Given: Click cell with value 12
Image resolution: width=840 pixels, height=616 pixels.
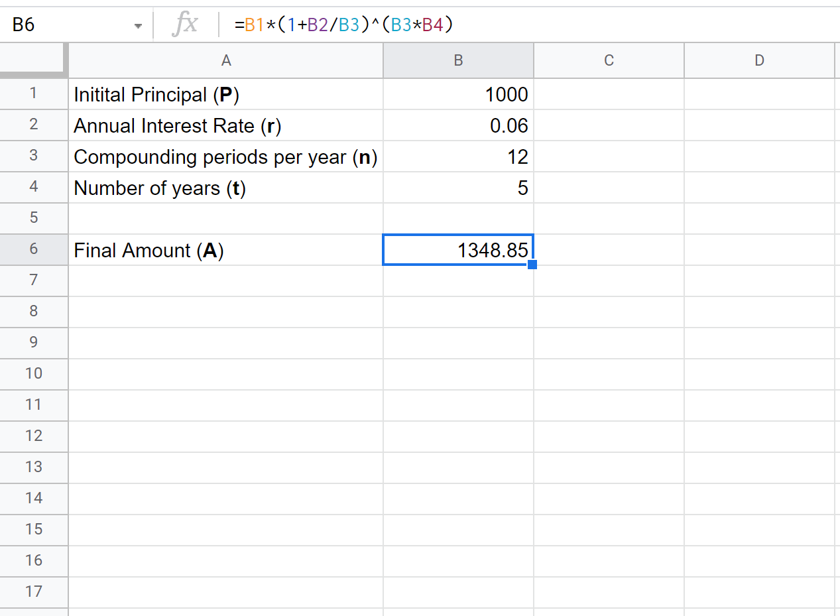Looking at the screenshot, I should 458,156.
